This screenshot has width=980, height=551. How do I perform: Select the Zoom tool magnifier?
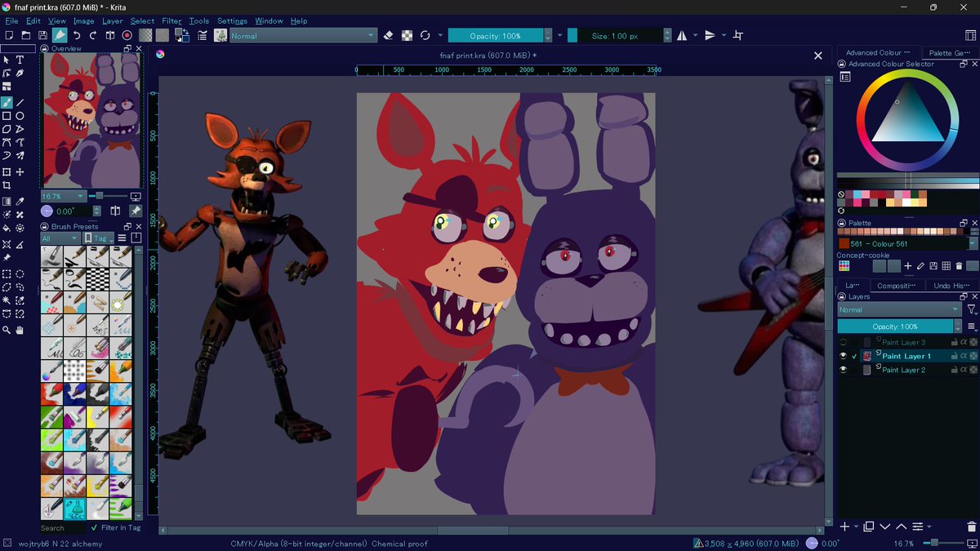tap(7, 331)
